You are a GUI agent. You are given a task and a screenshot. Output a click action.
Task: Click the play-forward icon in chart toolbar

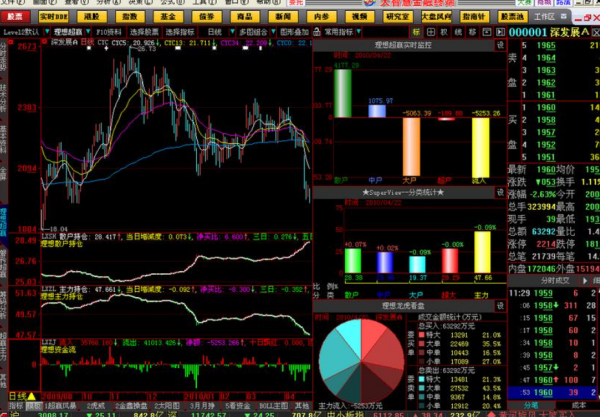pos(500,32)
